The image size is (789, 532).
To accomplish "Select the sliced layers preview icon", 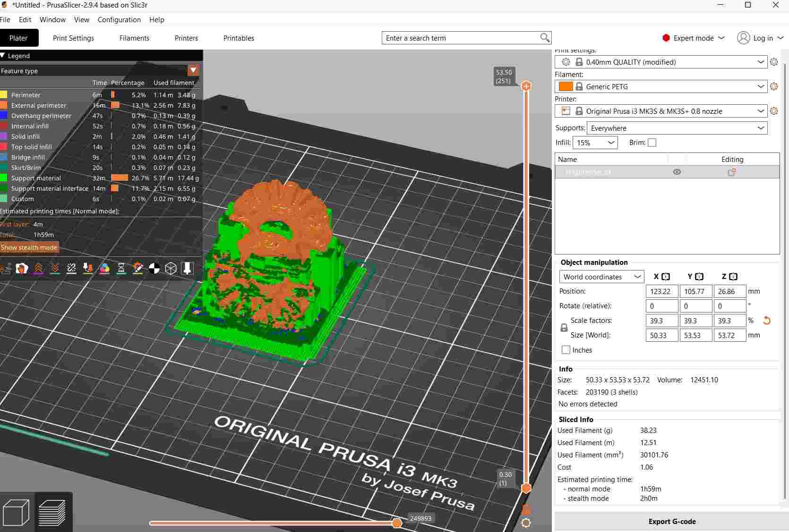I will [53, 513].
